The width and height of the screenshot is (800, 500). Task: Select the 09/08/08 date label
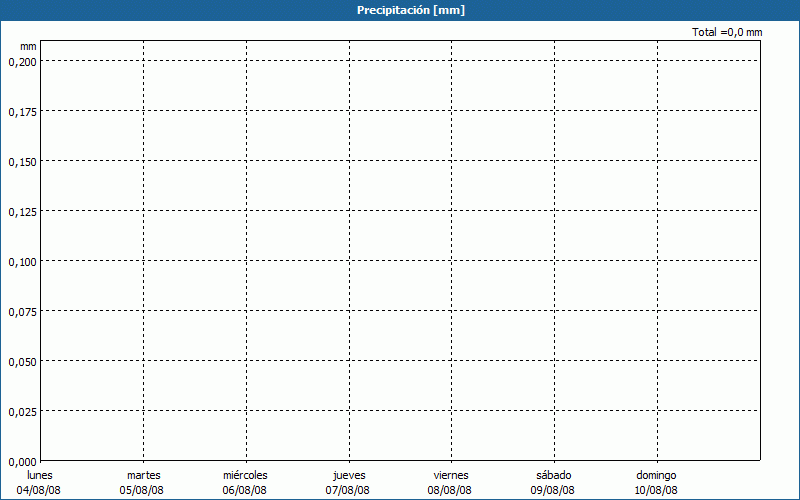pos(553,490)
